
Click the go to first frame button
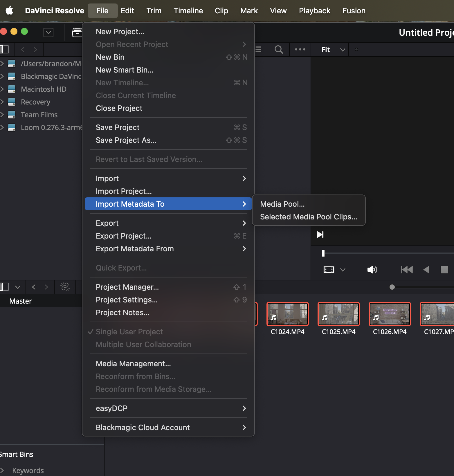pos(407,270)
